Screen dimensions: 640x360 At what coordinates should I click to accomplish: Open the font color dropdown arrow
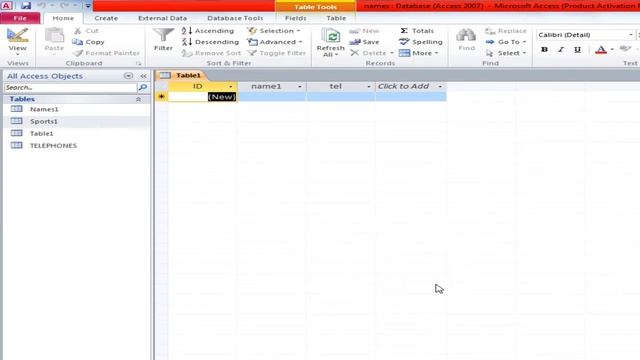tap(612, 50)
